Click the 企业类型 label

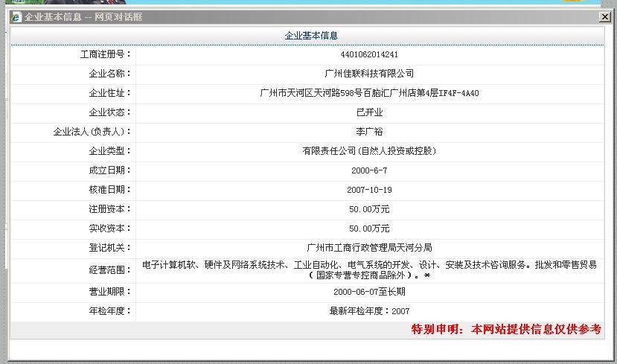click(x=110, y=151)
